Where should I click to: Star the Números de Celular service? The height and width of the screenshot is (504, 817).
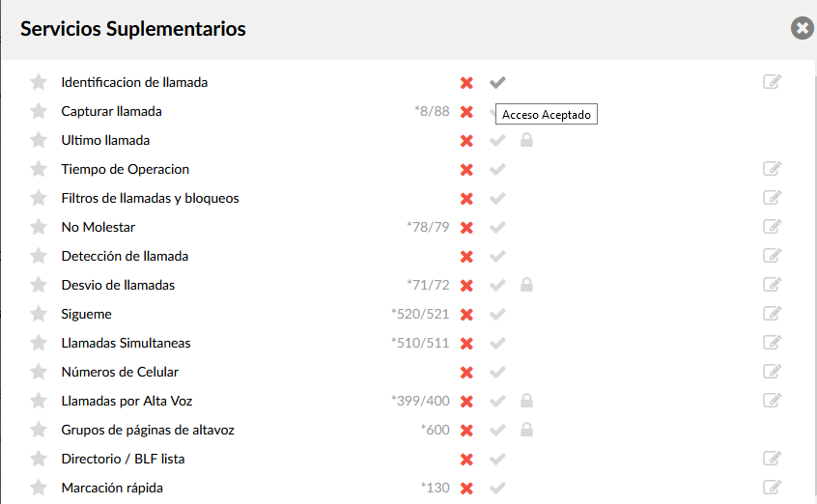(39, 372)
